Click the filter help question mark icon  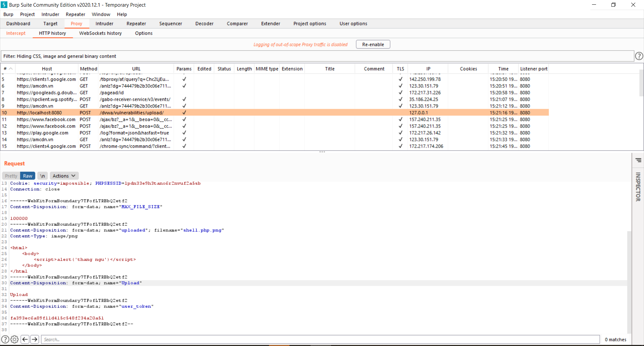click(x=639, y=56)
